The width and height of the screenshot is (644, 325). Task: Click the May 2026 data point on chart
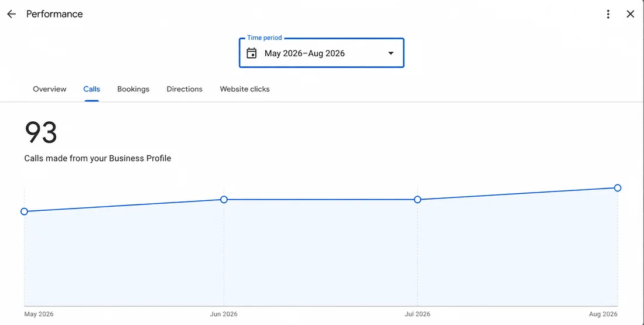click(x=24, y=211)
